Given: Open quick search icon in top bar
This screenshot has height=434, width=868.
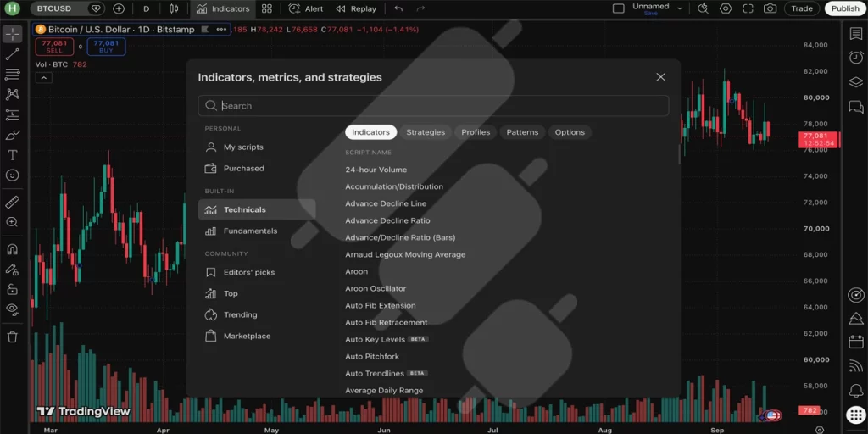Looking at the screenshot, I should [703, 8].
